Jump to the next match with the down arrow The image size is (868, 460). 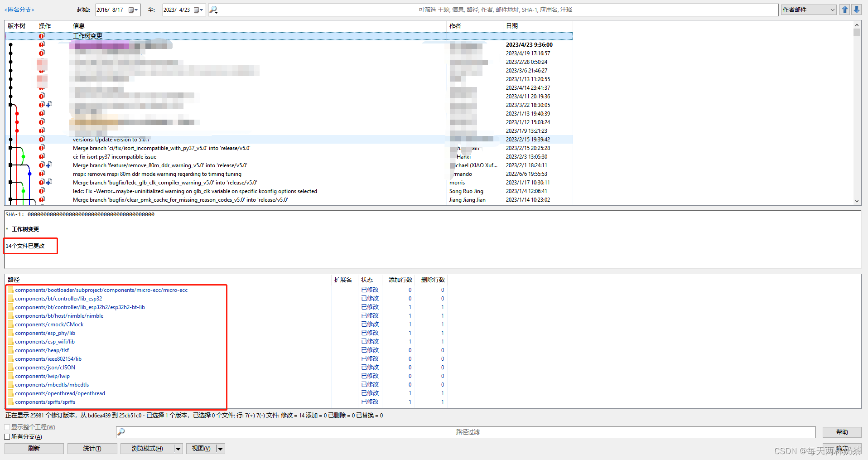coord(857,10)
